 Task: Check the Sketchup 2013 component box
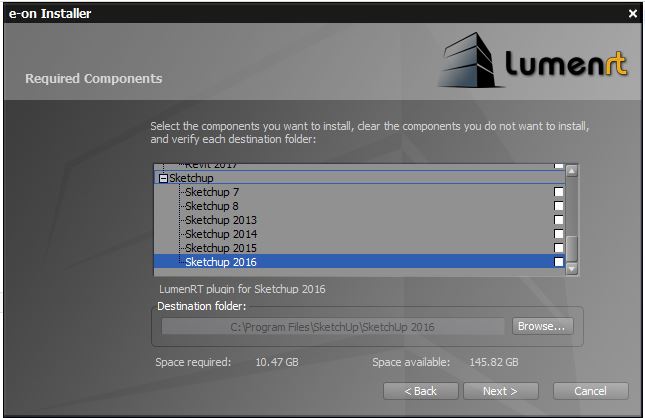tap(559, 220)
